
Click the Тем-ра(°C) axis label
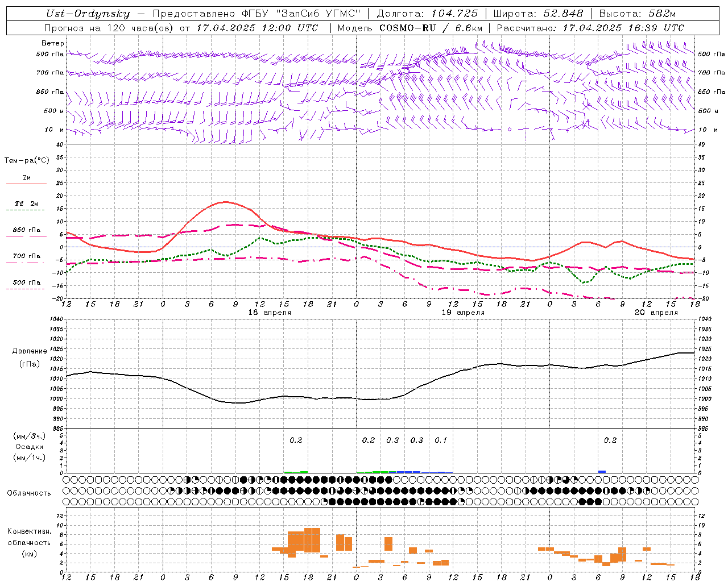[x=27, y=161]
